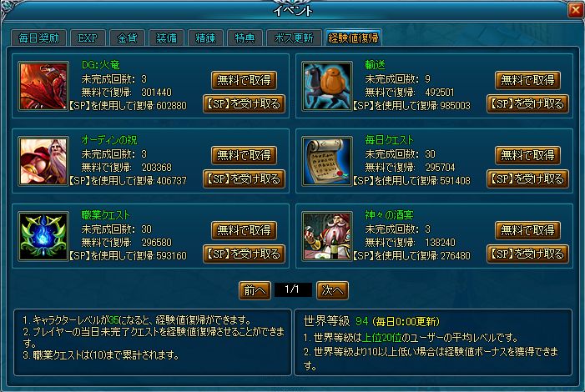Image resolution: width=585 pixels, height=392 pixels.
Task: Switch to the 特典 tab
Action: click(245, 38)
